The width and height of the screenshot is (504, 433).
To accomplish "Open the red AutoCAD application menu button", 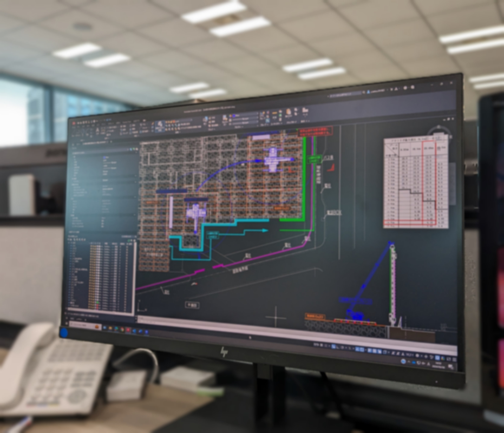I will [74, 123].
